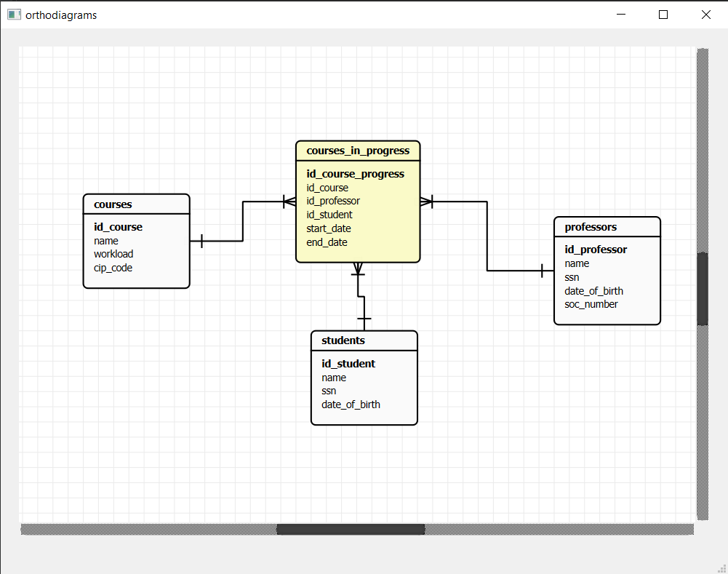Click the start_date field in courses_in_progress
The image size is (728, 574).
click(x=329, y=228)
